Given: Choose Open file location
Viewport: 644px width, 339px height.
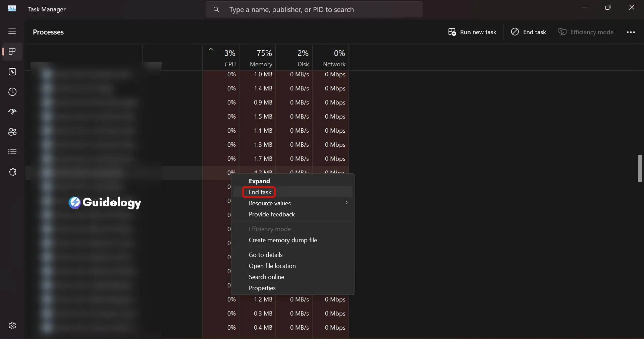Looking at the screenshot, I should [292, 266].
